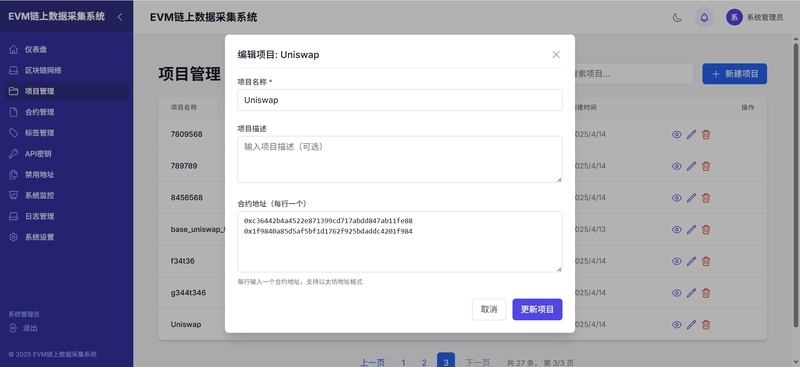Delete the f34t36 project via trash icon

coord(706,261)
